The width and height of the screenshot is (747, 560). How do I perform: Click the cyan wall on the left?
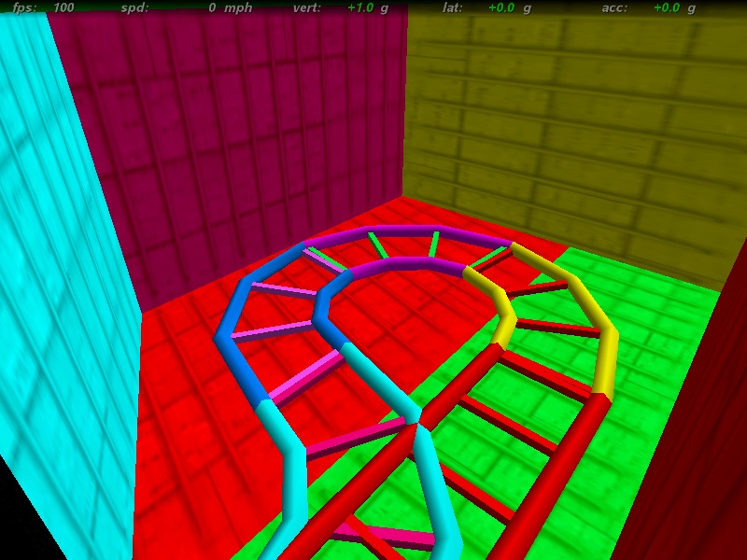tap(56, 280)
